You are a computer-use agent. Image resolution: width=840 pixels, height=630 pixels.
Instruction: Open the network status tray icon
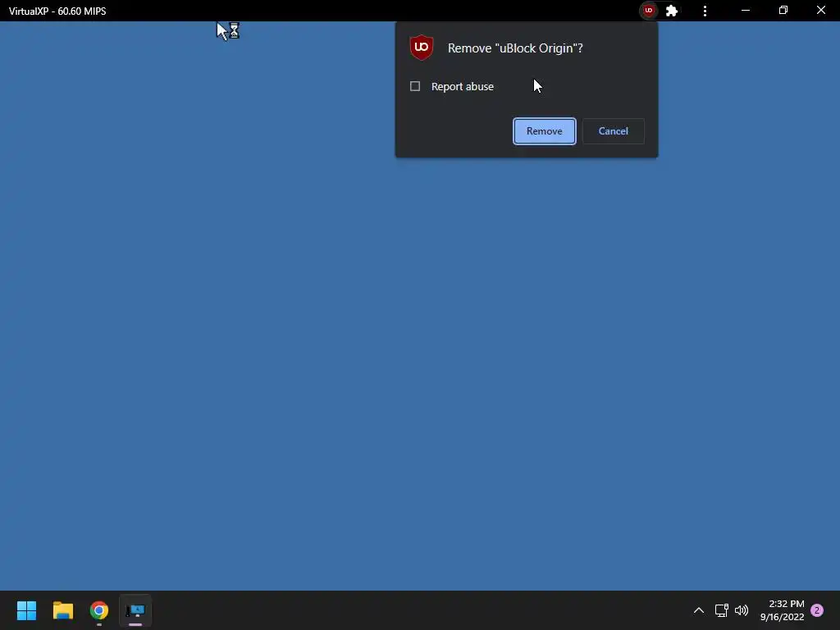[722, 610]
